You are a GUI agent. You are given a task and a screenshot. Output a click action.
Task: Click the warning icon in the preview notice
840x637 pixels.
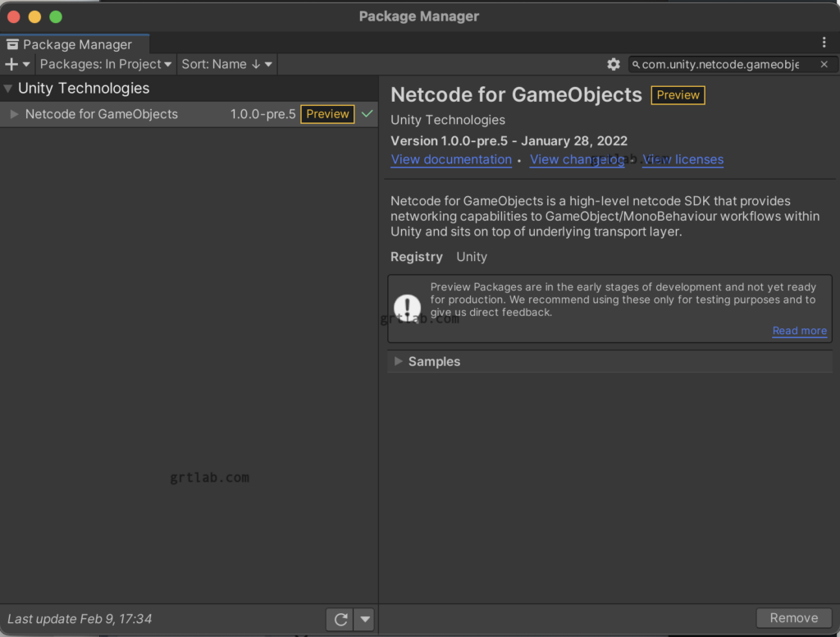(x=408, y=307)
